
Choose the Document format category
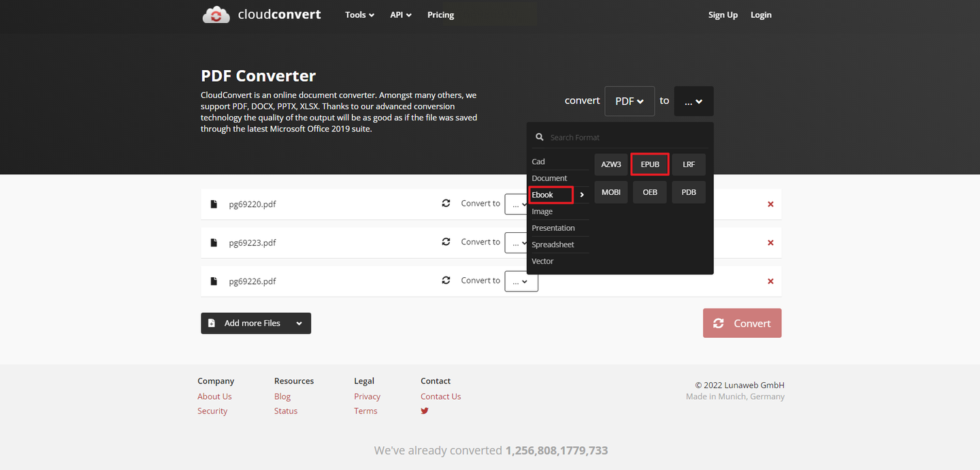click(549, 178)
